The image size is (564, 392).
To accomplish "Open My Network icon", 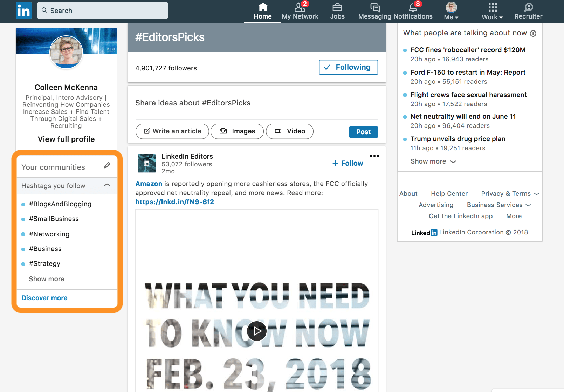I will tap(300, 8).
